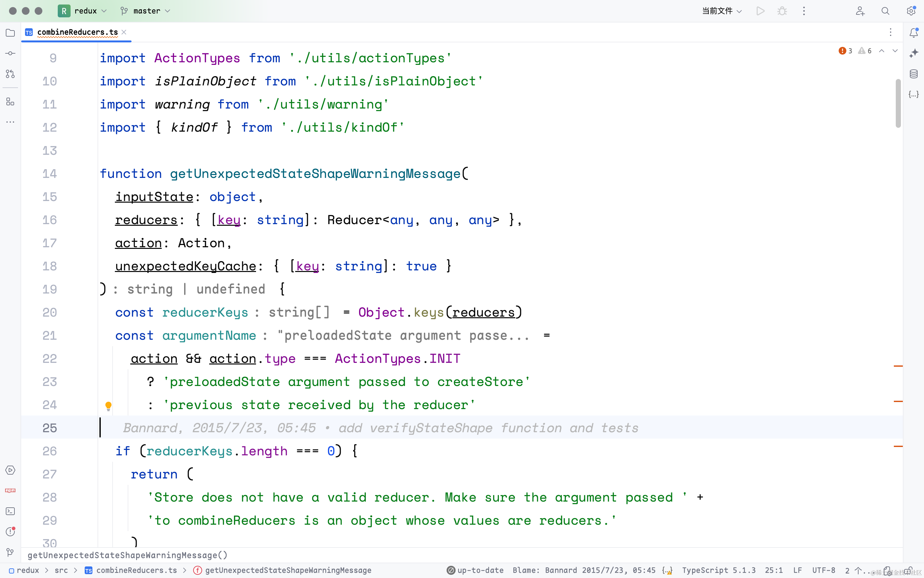Viewport: 924px width, 578px height.
Task: Click the 25:1 line-column indicator
Action: click(x=774, y=570)
